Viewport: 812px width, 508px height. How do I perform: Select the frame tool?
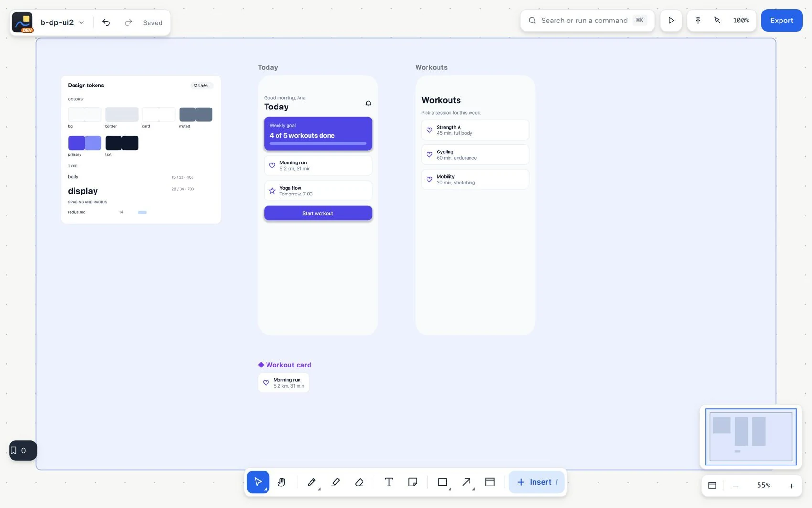(x=490, y=482)
